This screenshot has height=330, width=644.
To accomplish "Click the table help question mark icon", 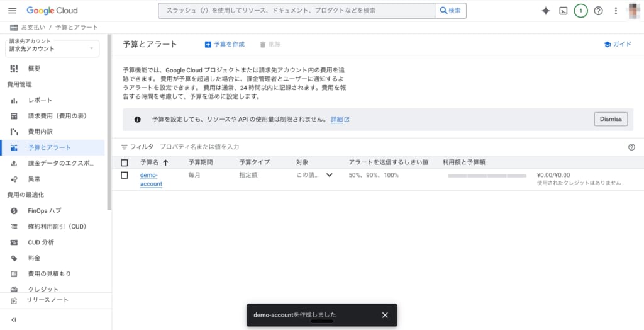I will tap(631, 147).
